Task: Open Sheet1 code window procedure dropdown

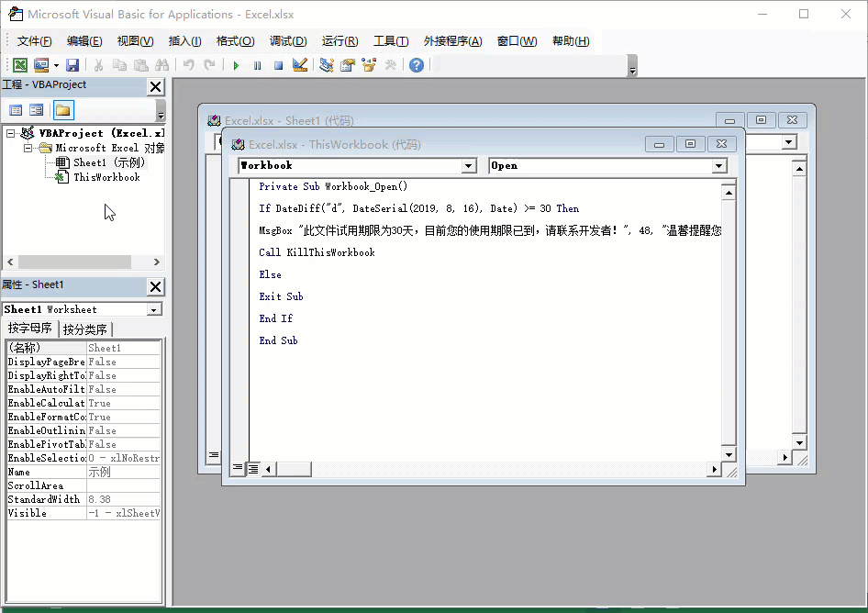Action: pos(789,142)
